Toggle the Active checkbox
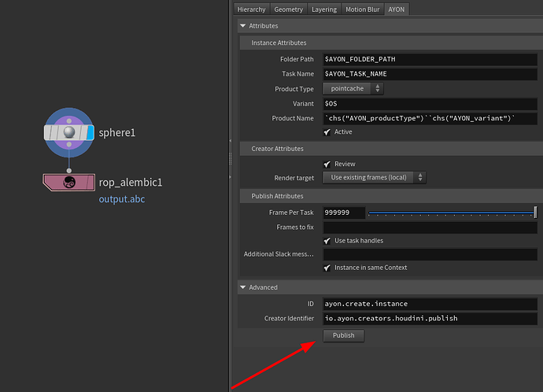This screenshot has height=392, width=543. click(327, 132)
